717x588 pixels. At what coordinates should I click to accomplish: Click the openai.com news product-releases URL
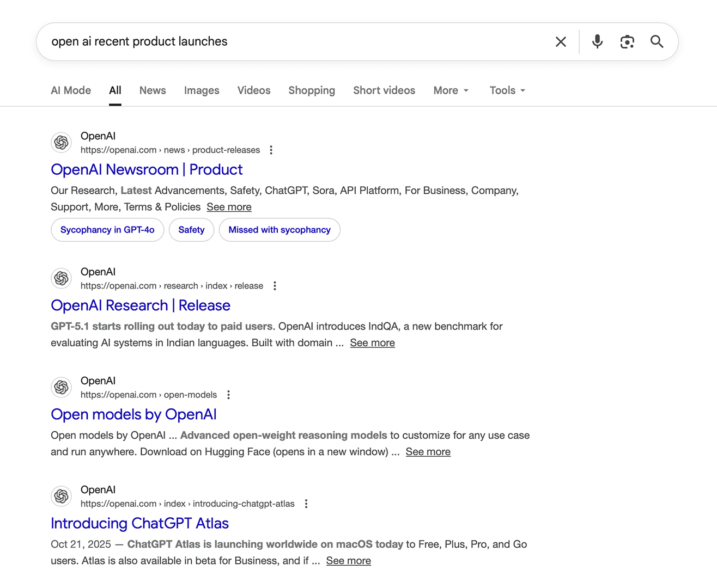coord(170,150)
